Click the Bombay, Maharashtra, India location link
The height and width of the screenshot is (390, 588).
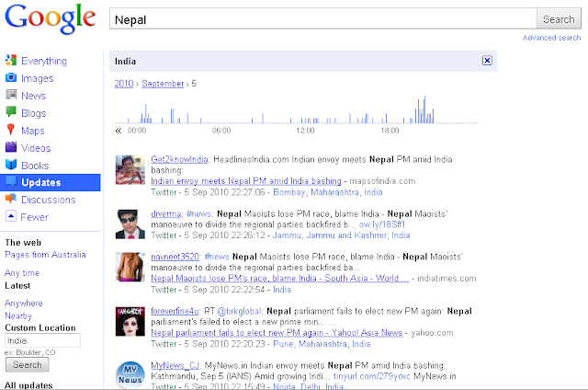pos(328,192)
